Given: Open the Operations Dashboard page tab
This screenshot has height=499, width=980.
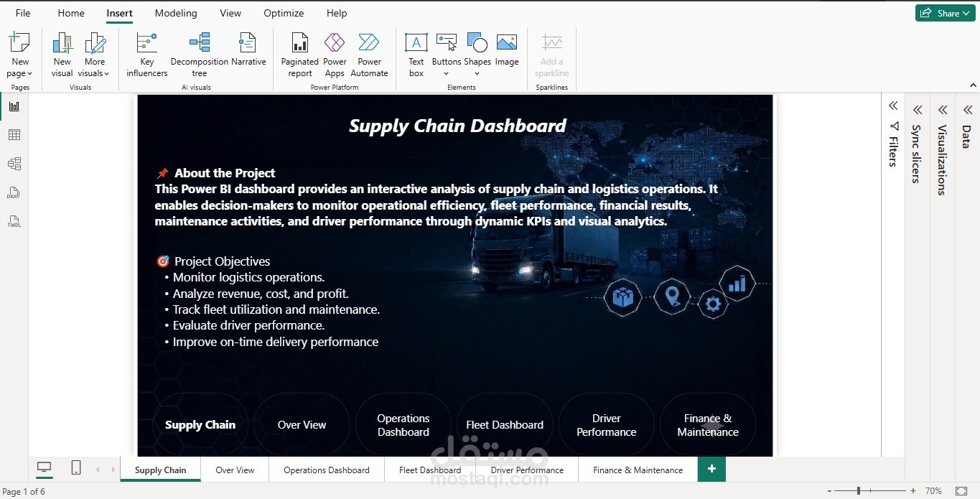Looking at the screenshot, I should (327, 470).
